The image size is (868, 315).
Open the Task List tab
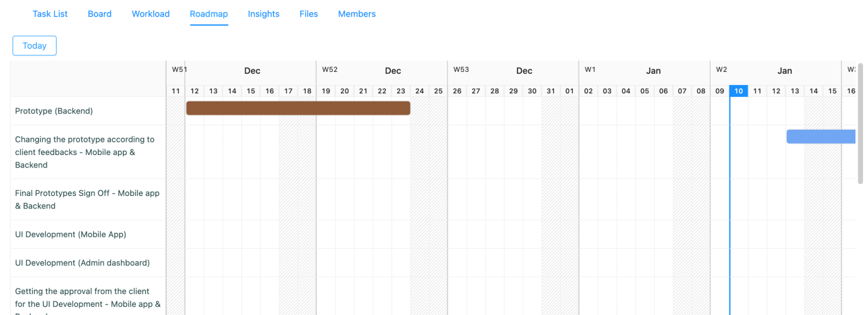[50, 14]
